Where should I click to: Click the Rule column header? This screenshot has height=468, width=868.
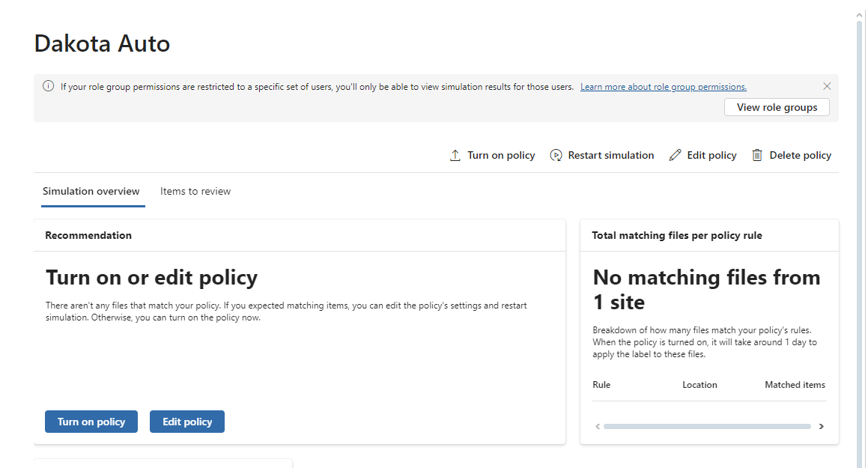coord(601,385)
